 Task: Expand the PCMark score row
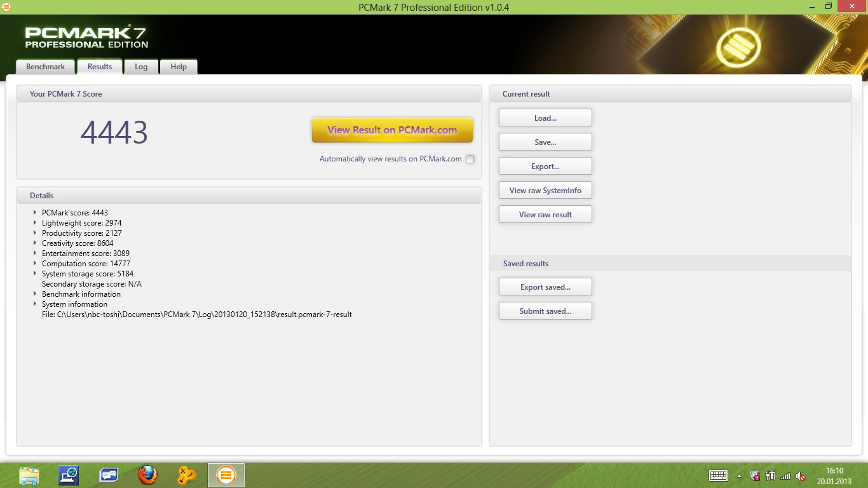click(x=35, y=212)
